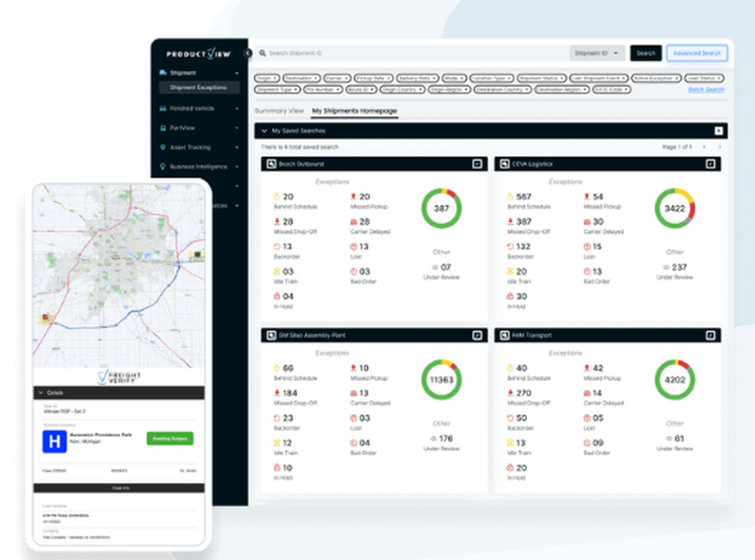Click the Bosch Outbound 387 donut chart
Image resolution: width=755 pixels, height=560 pixels.
click(442, 208)
